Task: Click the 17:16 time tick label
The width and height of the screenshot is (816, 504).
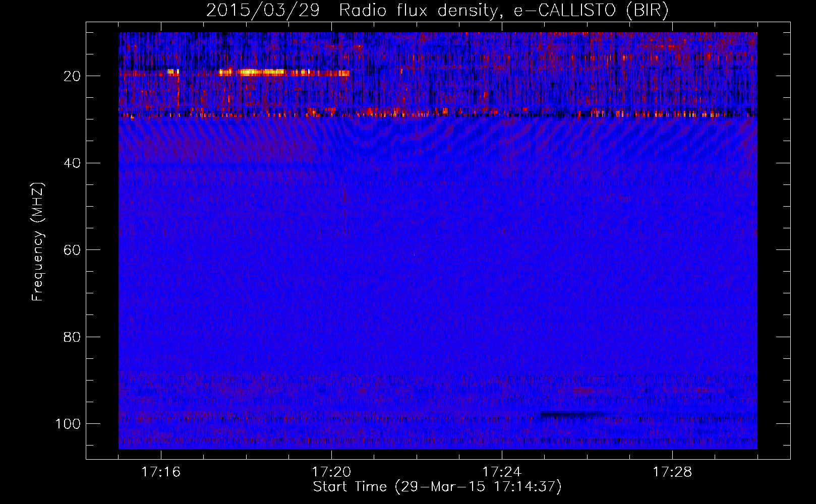Action: pos(161,472)
